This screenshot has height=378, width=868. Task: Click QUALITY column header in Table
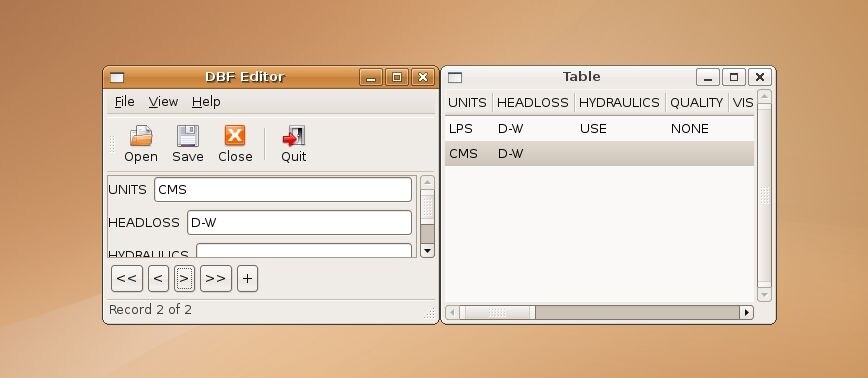point(696,102)
